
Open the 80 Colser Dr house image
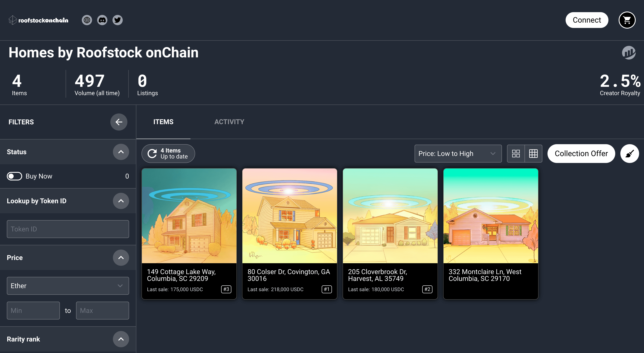point(290,216)
